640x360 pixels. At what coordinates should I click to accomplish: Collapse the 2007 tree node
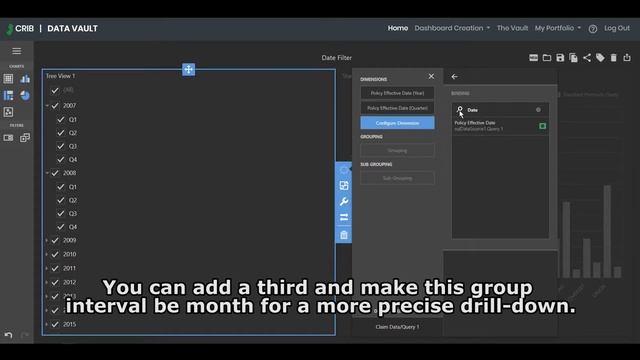click(x=47, y=106)
